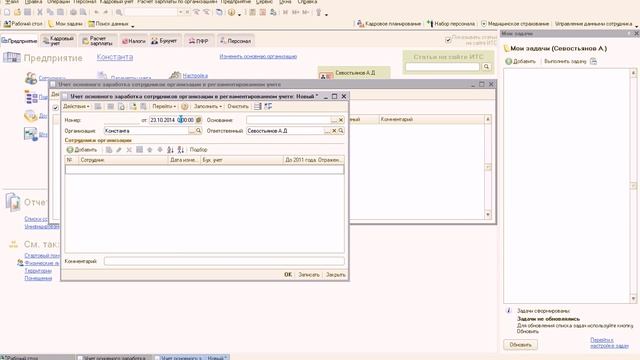Click the Предприятие building icon
This screenshot has height=360, width=640.
11,58
